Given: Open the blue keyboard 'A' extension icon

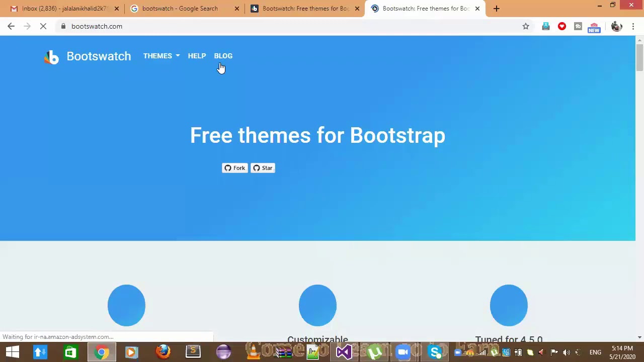Looking at the screenshot, I should coord(546,26).
